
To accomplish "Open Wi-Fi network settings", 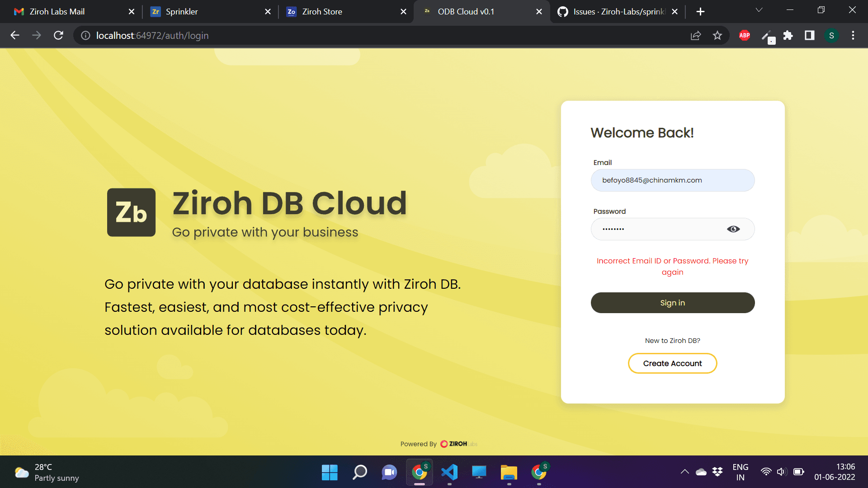I will pyautogui.click(x=766, y=472).
